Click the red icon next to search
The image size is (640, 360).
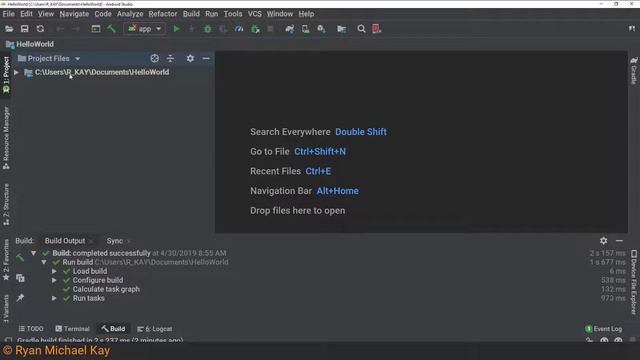pos(376,29)
